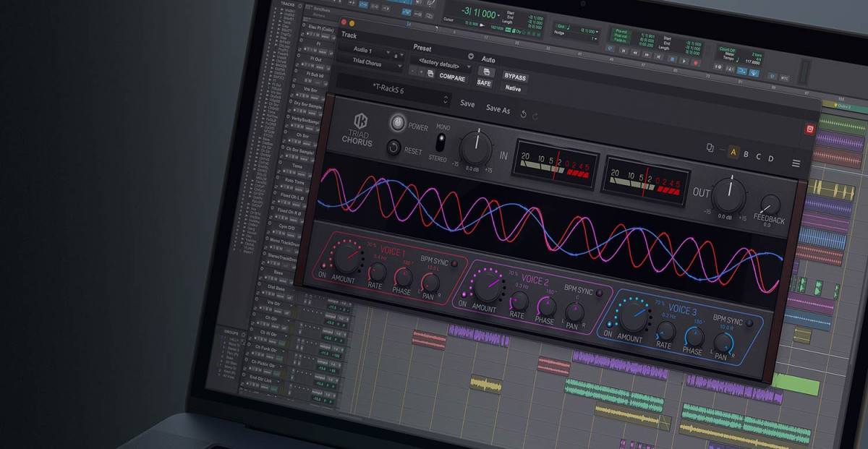The height and width of the screenshot is (449, 868).
Task: Enable BPM Sync for Voice 2
Action: (599, 293)
